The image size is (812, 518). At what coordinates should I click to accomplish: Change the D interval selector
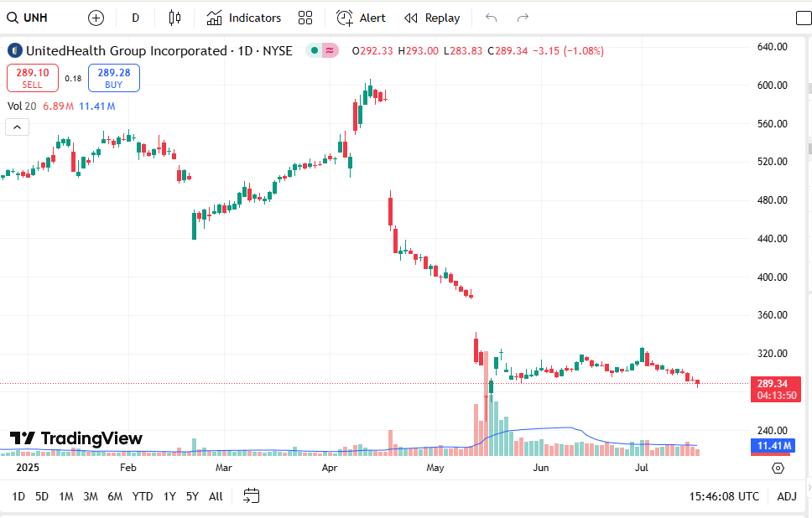[x=135, y=18]
